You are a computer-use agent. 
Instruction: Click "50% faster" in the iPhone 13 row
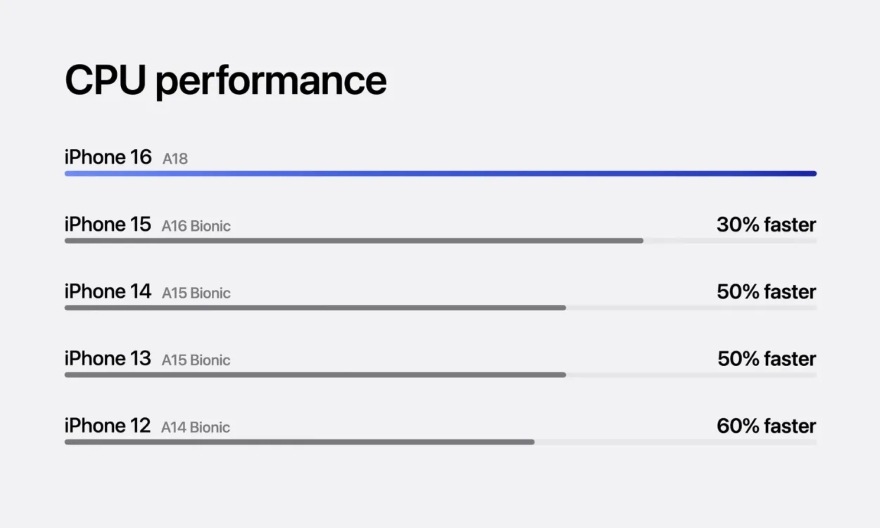[766, 359]
